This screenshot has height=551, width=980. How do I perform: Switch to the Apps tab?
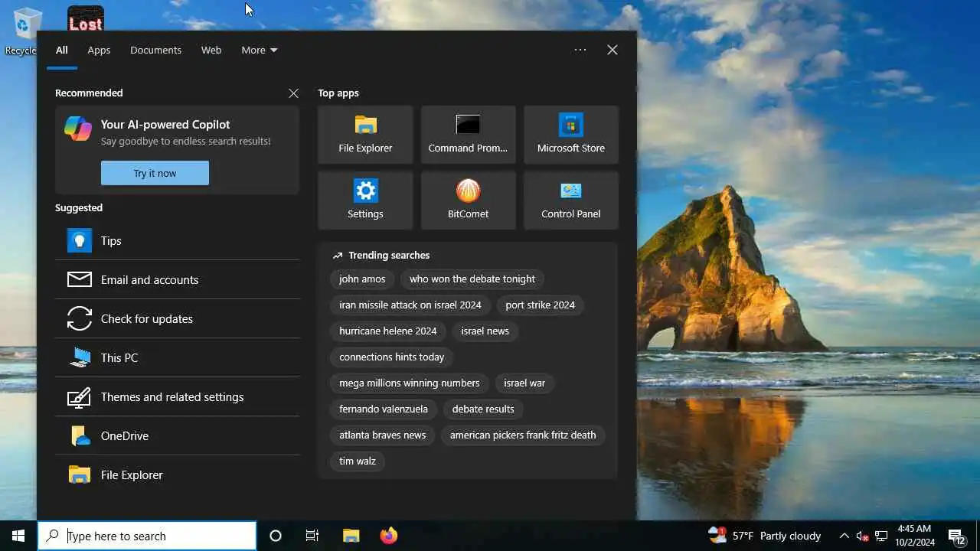coord(99,50)
